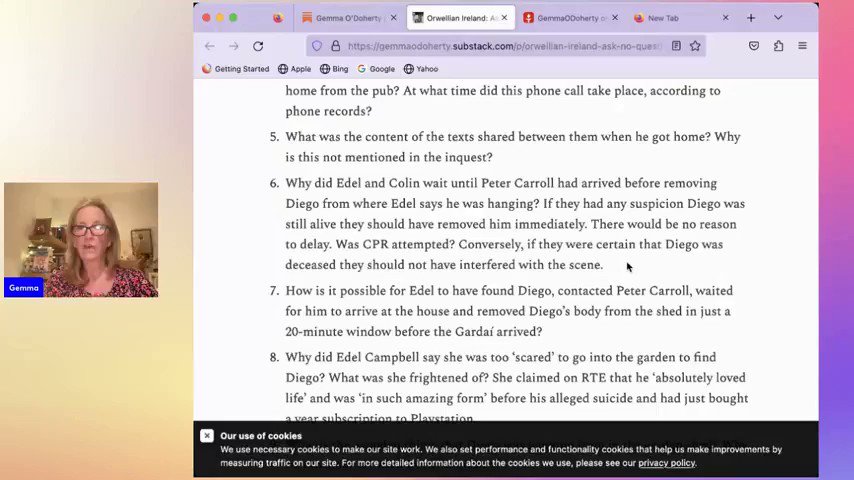The height and width of the screenshot is (480, 854).
Task: Dismiss the cookie banner with the X
Action: [x=207, y=436]
